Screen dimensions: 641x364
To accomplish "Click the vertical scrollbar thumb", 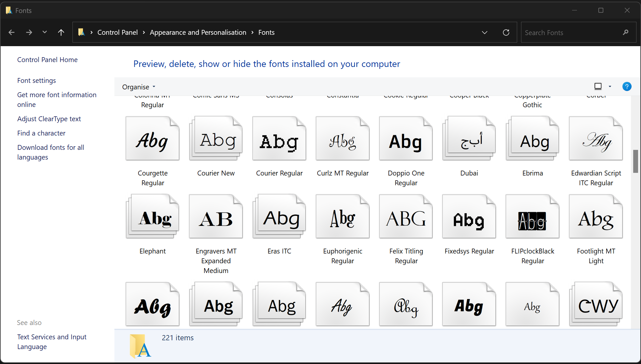I will point(635,161).
